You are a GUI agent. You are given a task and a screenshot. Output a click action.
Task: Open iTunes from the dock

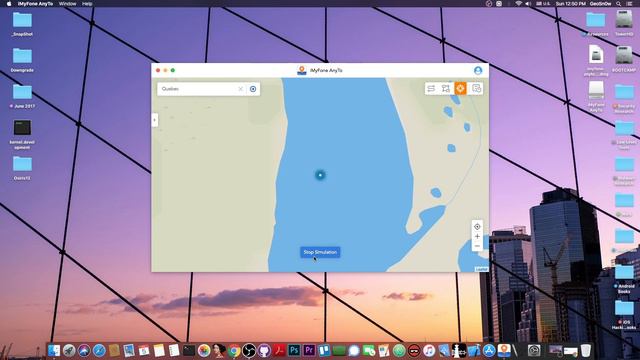coord(429,351)
